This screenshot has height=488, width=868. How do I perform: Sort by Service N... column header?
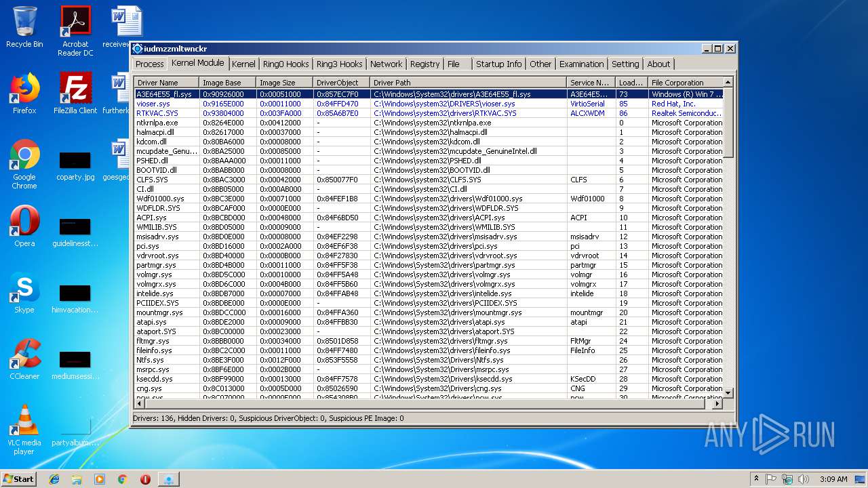pos(591,83)
